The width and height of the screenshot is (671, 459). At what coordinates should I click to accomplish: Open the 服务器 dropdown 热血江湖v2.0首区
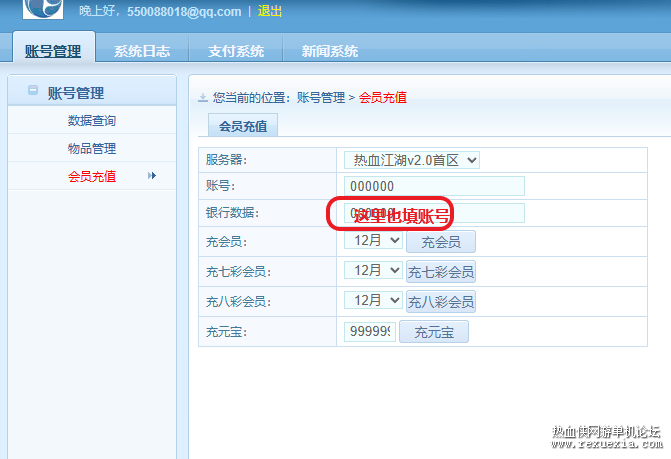[412, 160]
